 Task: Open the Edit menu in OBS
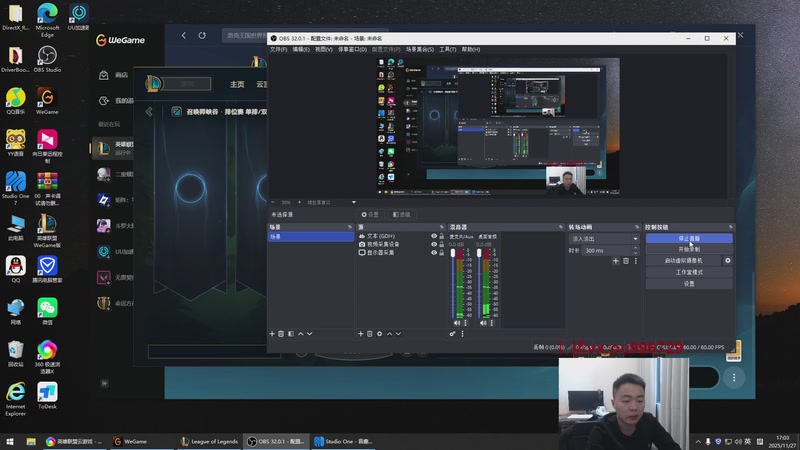(301, 49)
